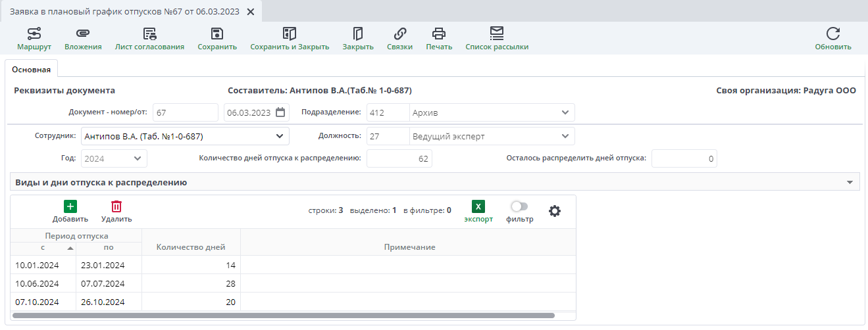Image resolution: width=868 pixels, height=330 pixels.
Task: Select cell 10.01.2024
Action: click(x=43, y=265)
